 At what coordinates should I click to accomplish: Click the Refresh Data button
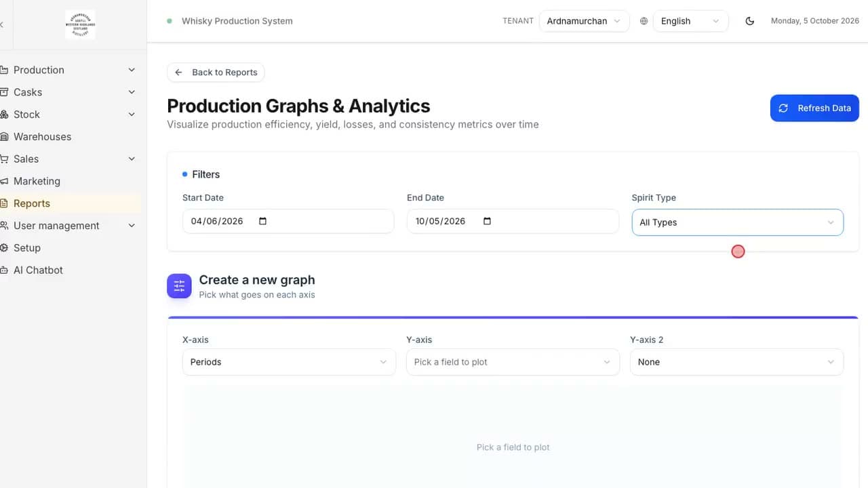[814, 108]
